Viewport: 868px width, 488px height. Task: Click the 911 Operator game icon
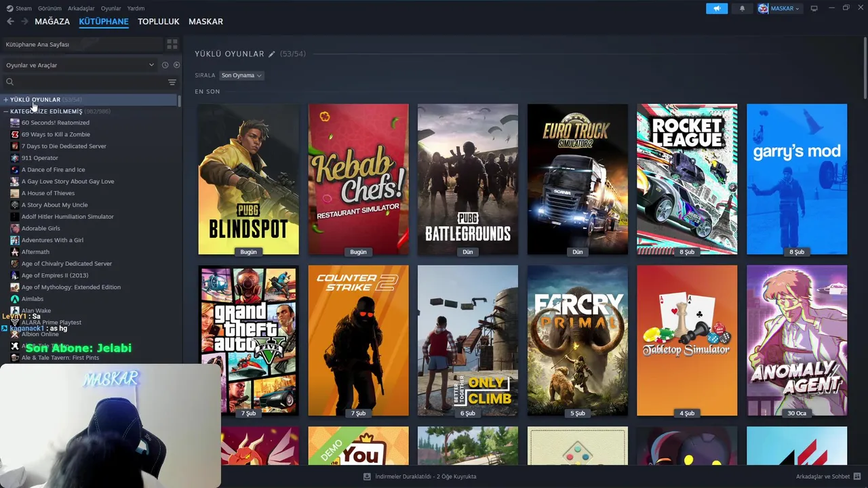(x=15, y=158)
